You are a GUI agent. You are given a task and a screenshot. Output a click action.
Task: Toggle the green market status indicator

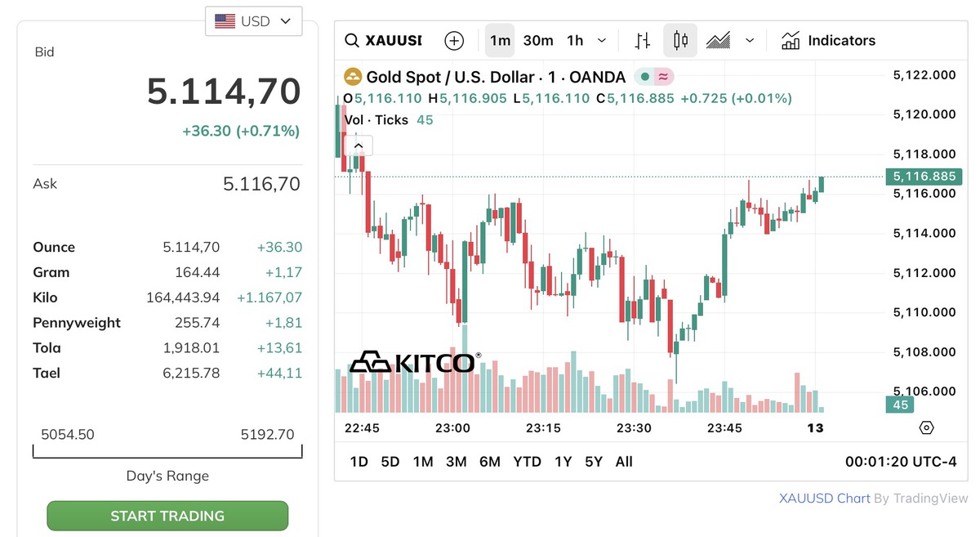tap(644, 78)
